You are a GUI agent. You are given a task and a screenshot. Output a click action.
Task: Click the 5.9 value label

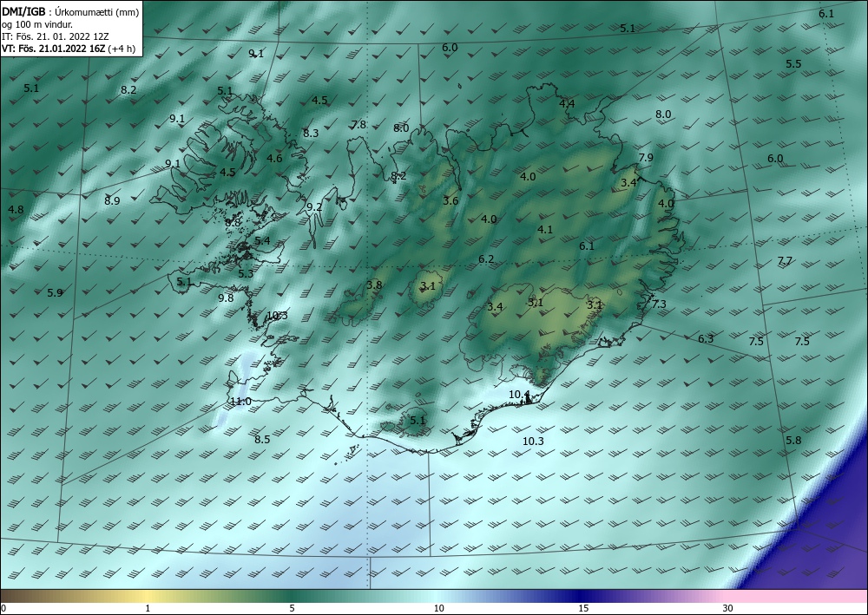coord(55,293)
